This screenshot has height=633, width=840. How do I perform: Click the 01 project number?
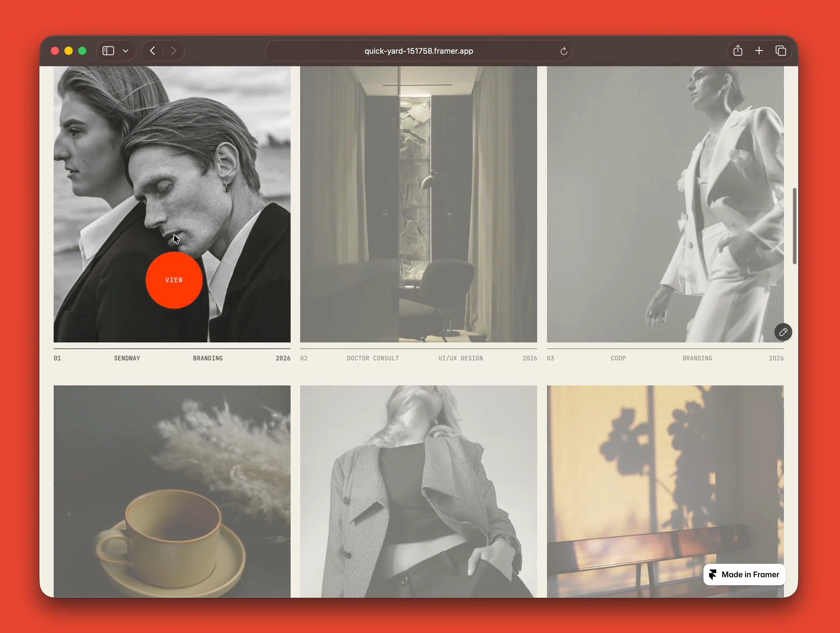[x=57, y=358]
